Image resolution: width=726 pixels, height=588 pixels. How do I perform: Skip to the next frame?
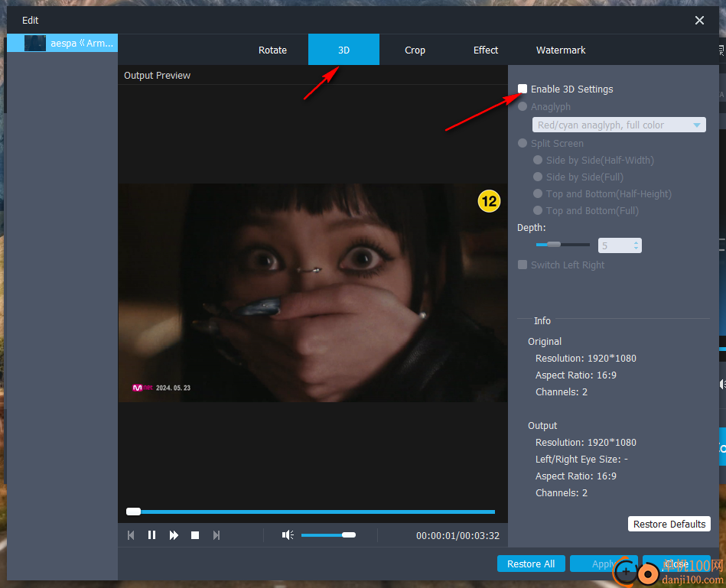pyautogui.click(x=216, y=535)
